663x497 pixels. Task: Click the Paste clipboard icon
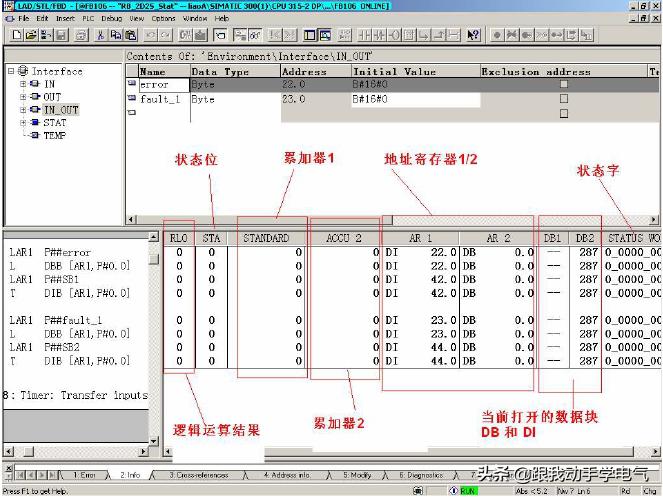pyautogui.click(x=131, y=35)
